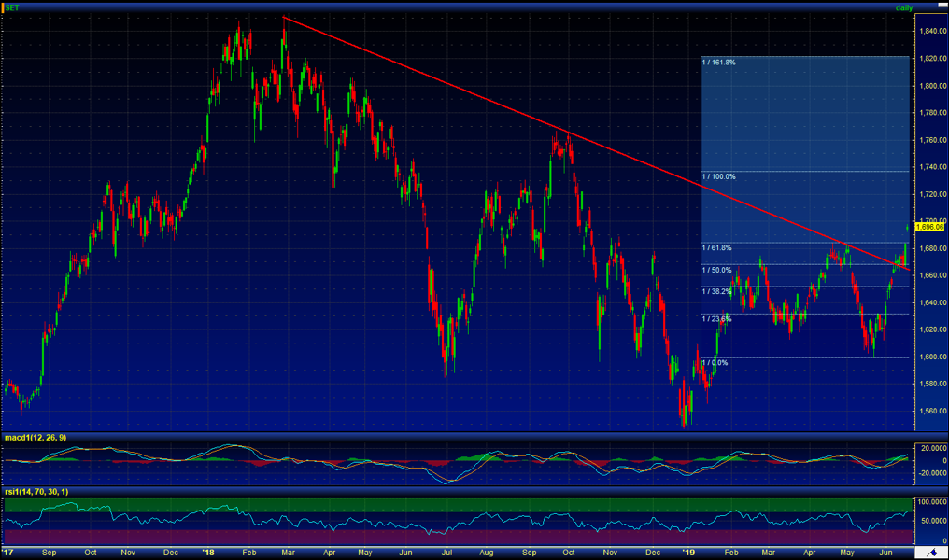949x560 pixels.
Task: Click the red trendline's upper starting point
Action: (283, 18)
